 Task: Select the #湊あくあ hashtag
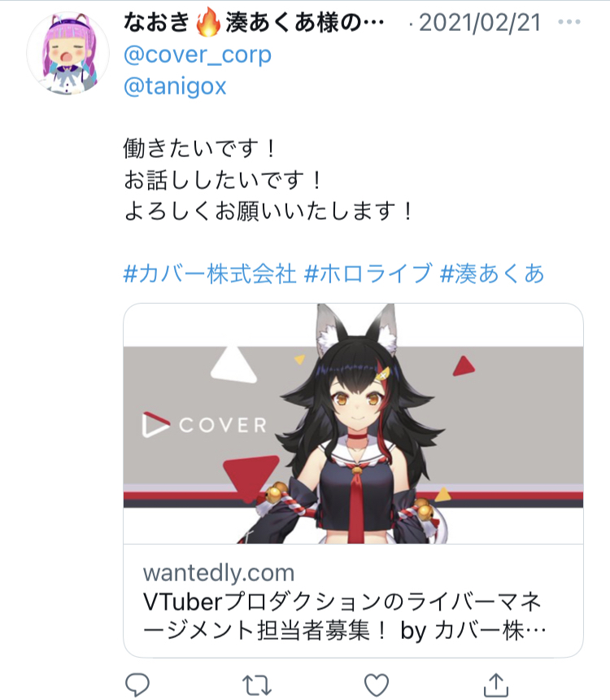pos(492,273)
